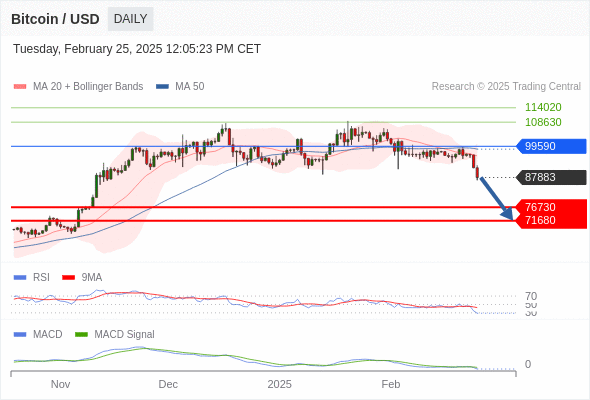Click the DAILY timeframe badge

pos(130,19)
